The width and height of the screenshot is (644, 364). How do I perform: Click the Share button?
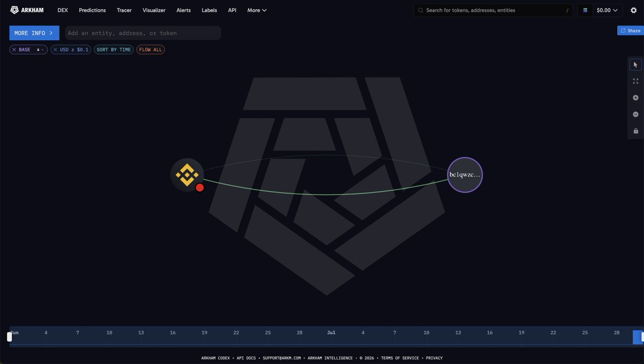(x=631, y=31)
